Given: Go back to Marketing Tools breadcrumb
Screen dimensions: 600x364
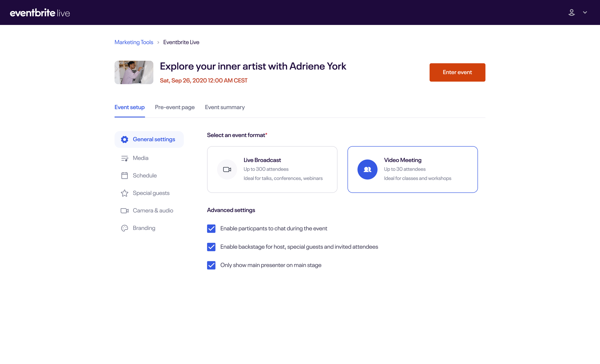Looking at the screenshot, I should coord(134,42).
